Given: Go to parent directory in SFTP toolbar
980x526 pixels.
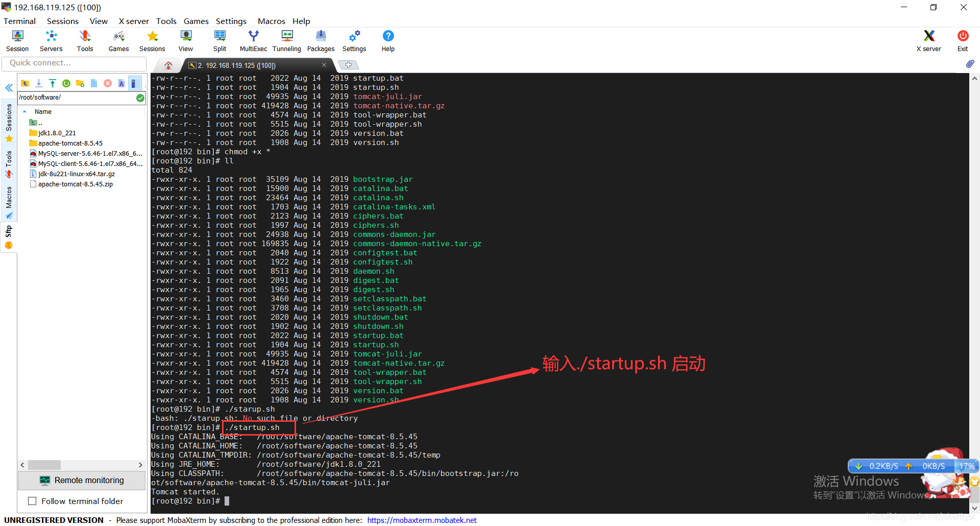Looking at the screenshot, I should pyautogui.click(x=25, y=83).
